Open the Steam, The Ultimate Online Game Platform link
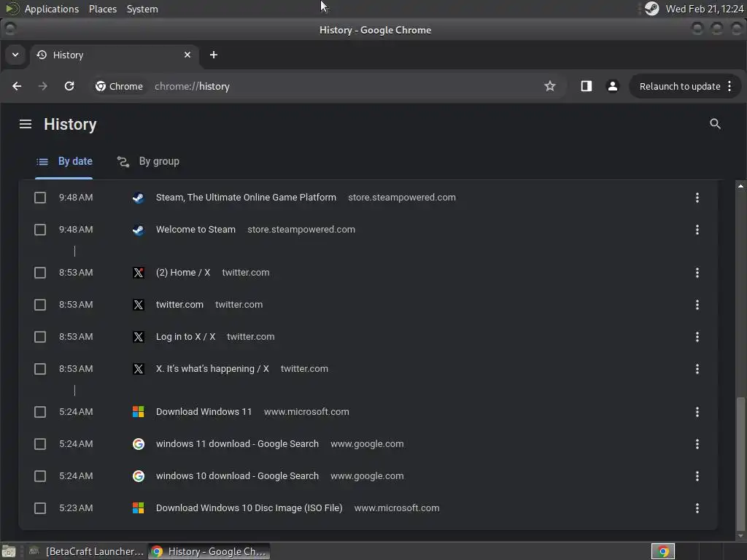 tap(246, 197)
